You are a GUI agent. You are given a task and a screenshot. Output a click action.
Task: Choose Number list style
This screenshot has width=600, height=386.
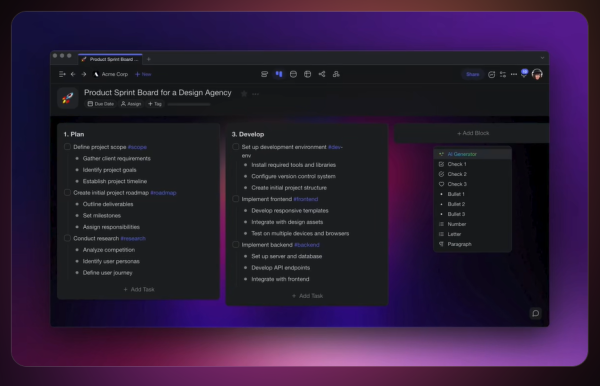point(473,224)
